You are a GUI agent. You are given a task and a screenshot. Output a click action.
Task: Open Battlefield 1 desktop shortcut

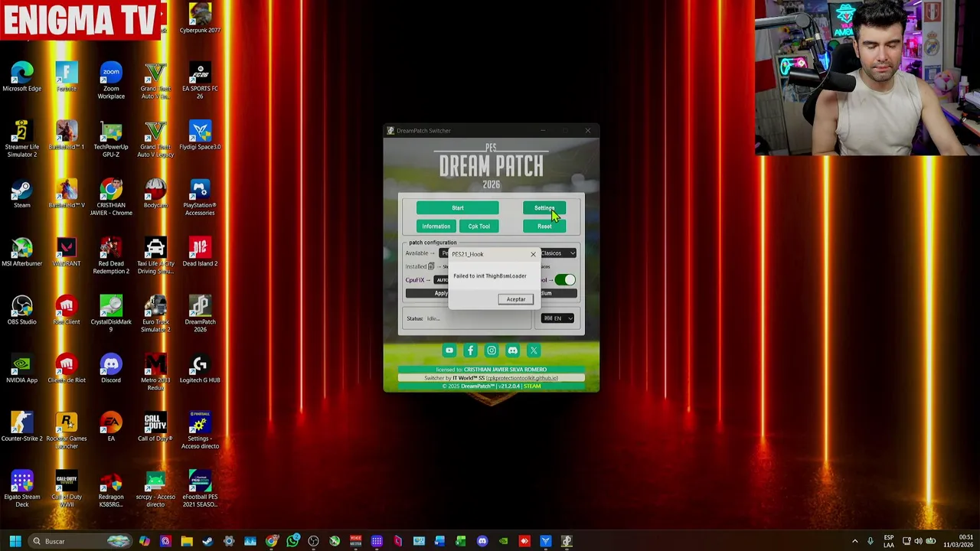pos(67,135)
